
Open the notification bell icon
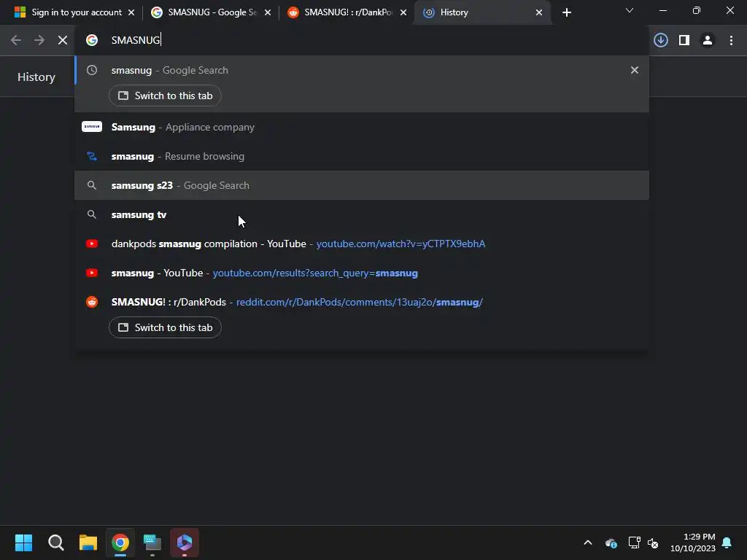point(727,542)
